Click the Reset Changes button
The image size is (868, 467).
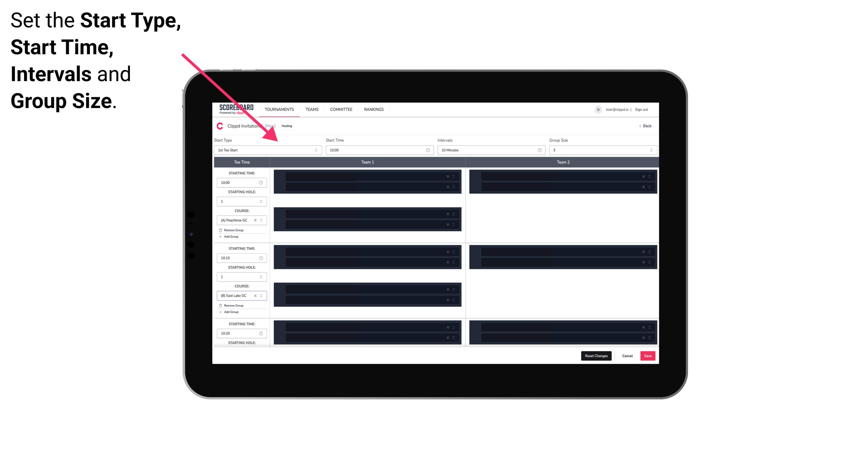597,355
